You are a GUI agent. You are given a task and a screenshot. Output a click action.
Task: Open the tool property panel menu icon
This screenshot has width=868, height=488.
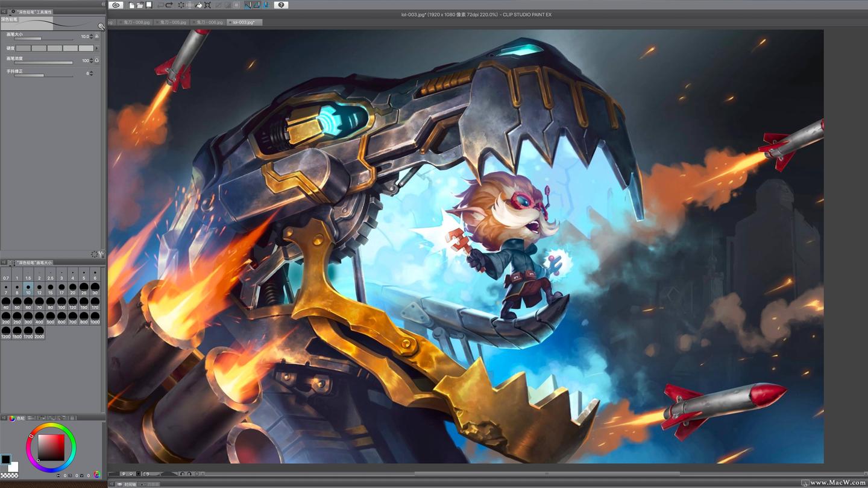pyautogui.click(x=4, y=11)
